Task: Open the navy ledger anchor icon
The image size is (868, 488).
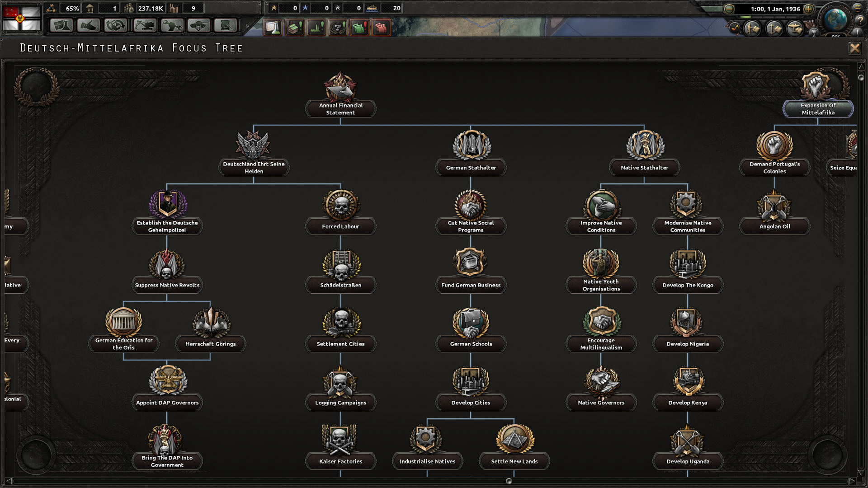Action: (774, 28)
